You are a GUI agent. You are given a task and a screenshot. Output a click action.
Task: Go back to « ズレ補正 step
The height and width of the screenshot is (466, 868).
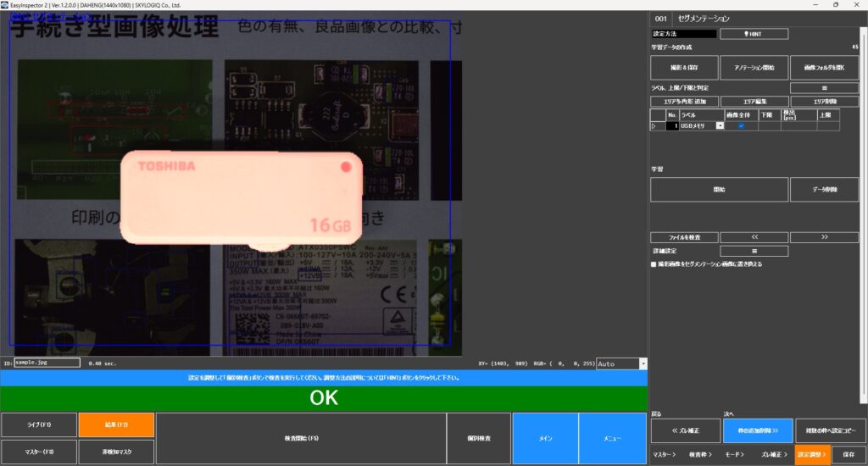tap(685, 430)
